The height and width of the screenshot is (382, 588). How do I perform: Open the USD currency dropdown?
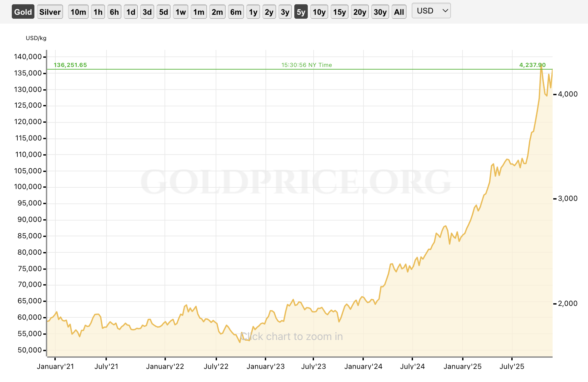[431, 11]
